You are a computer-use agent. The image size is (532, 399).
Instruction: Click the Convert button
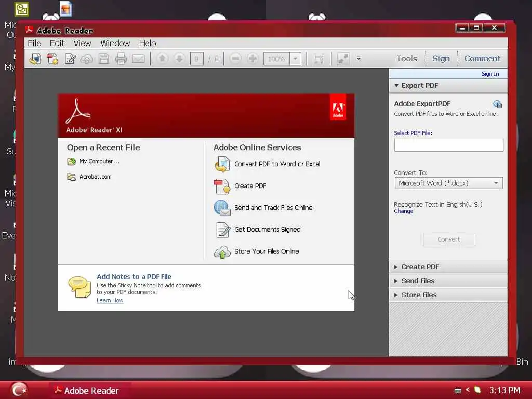pos(448,240)
